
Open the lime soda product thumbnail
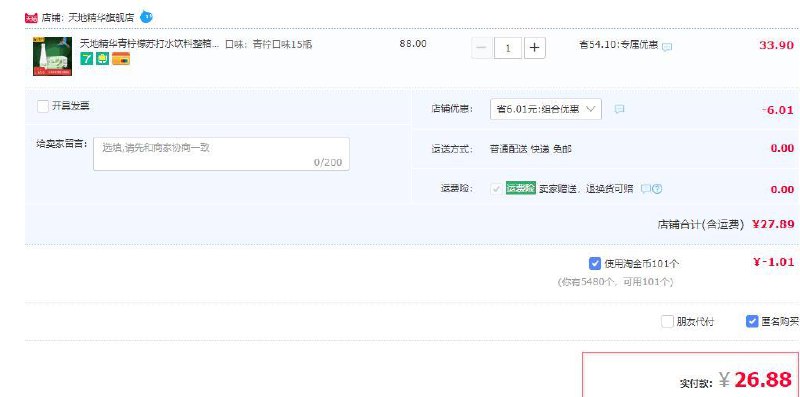pos(52,56)
